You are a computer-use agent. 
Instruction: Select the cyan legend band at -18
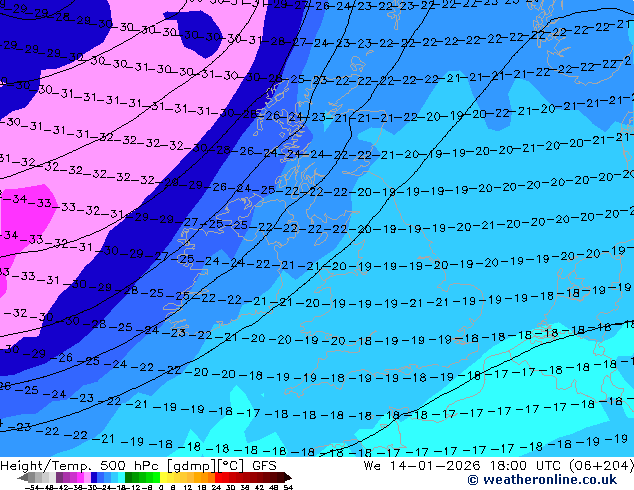click(121, 477)
